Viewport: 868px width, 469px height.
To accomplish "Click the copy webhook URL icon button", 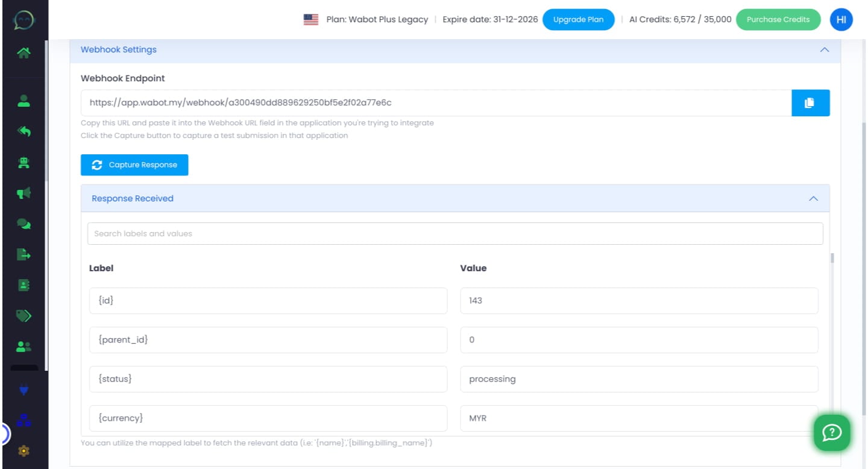I will 810,103.
